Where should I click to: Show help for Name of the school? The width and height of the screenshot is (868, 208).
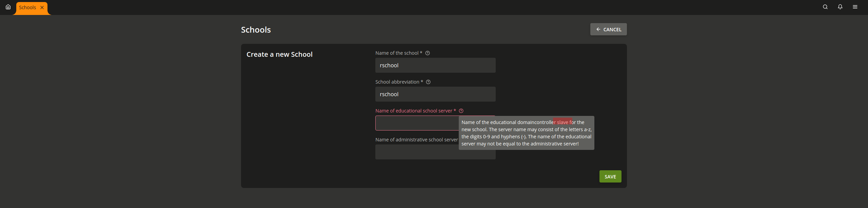[x=428, y=53]
